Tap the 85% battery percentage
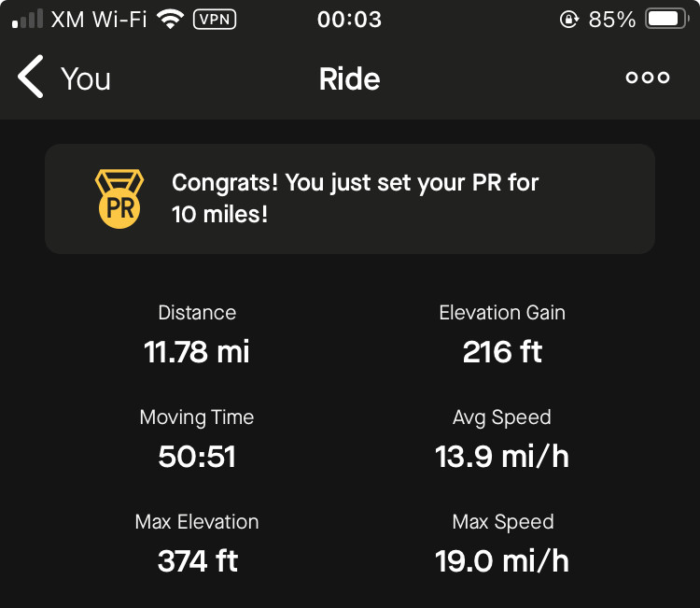 tap(611, 20)
